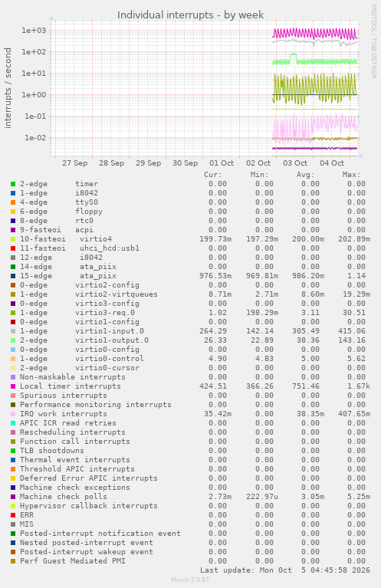Click the 'Performance monitoring interrupts' label

pos(96,405)
